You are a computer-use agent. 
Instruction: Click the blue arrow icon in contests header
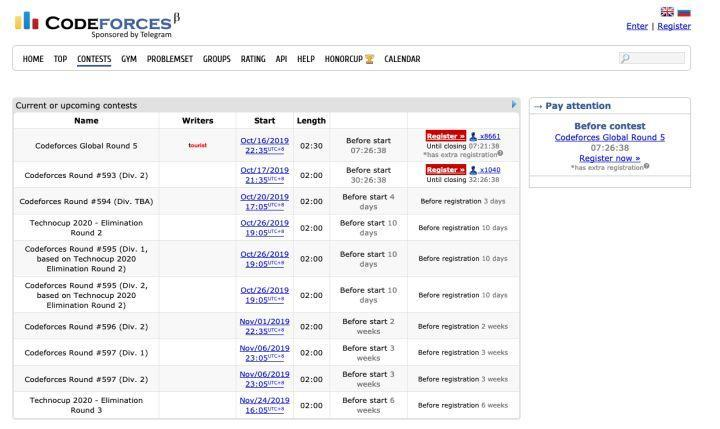point(514,104)
